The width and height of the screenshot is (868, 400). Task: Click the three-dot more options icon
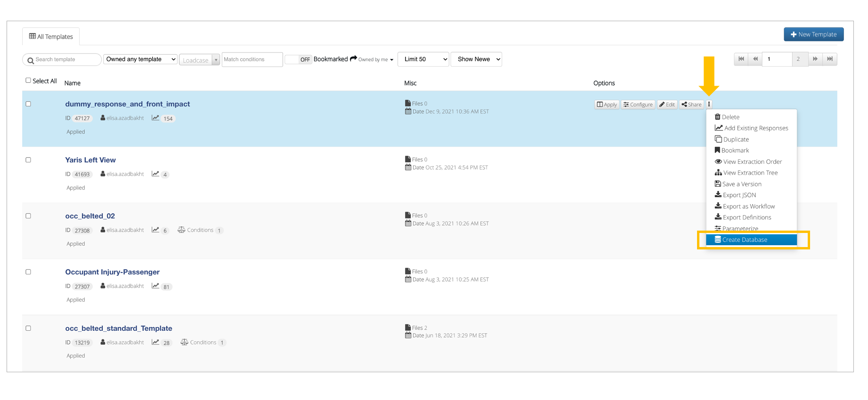tap(709, 104)
